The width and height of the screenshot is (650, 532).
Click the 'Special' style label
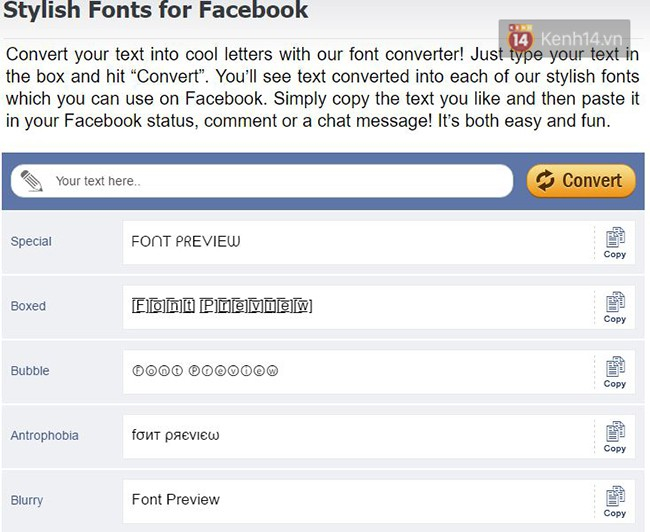31,242
